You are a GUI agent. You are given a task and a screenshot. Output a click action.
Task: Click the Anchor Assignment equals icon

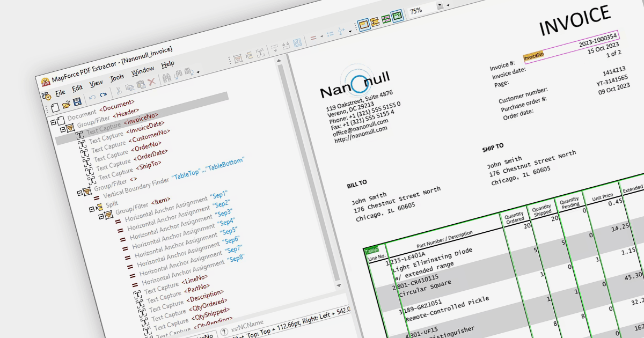point(313,38)
